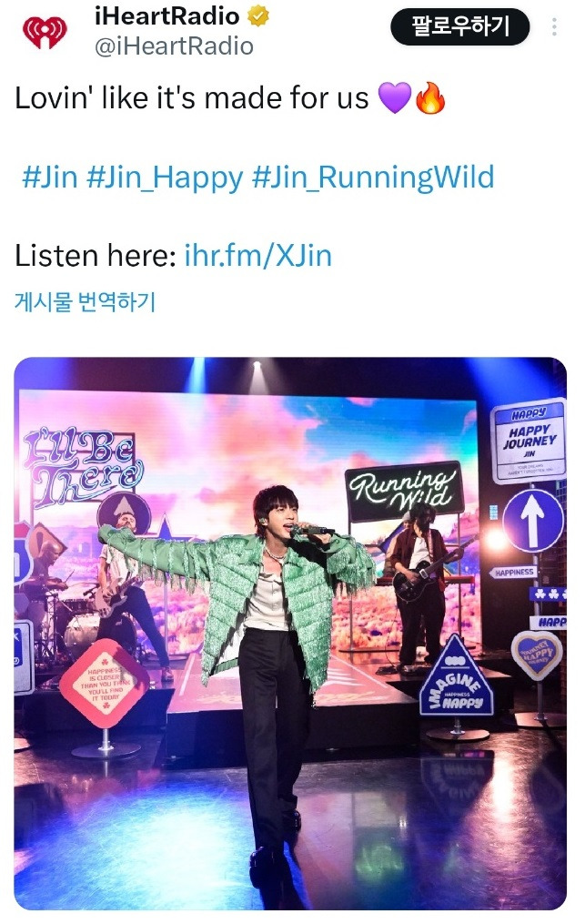Click the blue up-arrow road sign in photo
Viewport: 585px width, 924px height.
point(532,521)
